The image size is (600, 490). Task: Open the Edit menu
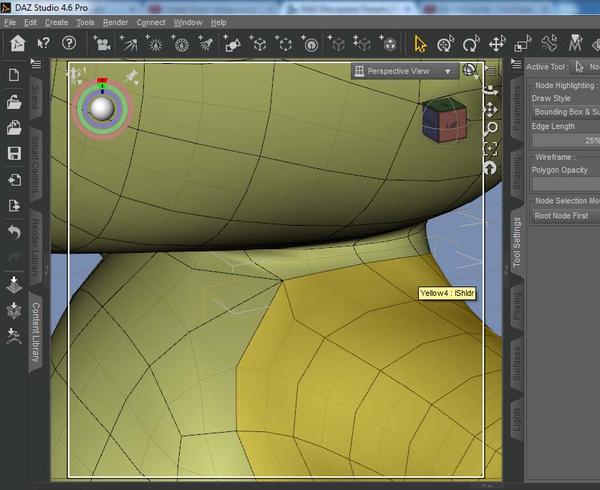pos(31,23)
